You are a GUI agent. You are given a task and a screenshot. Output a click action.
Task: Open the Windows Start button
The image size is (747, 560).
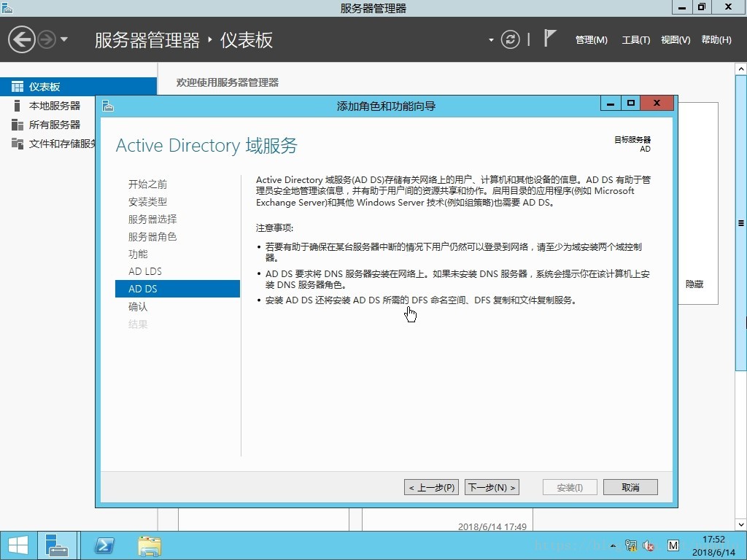click(x=18, y=545)
